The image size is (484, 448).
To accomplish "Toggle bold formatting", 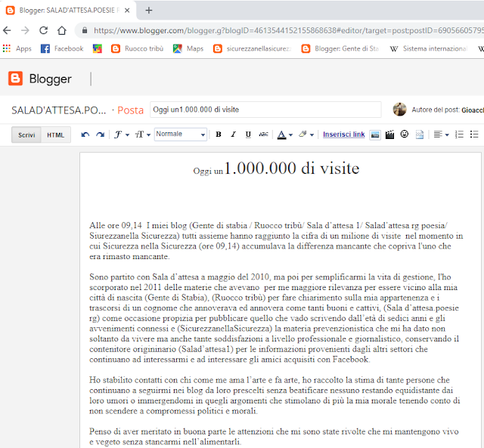I will [x=219, y=134].
